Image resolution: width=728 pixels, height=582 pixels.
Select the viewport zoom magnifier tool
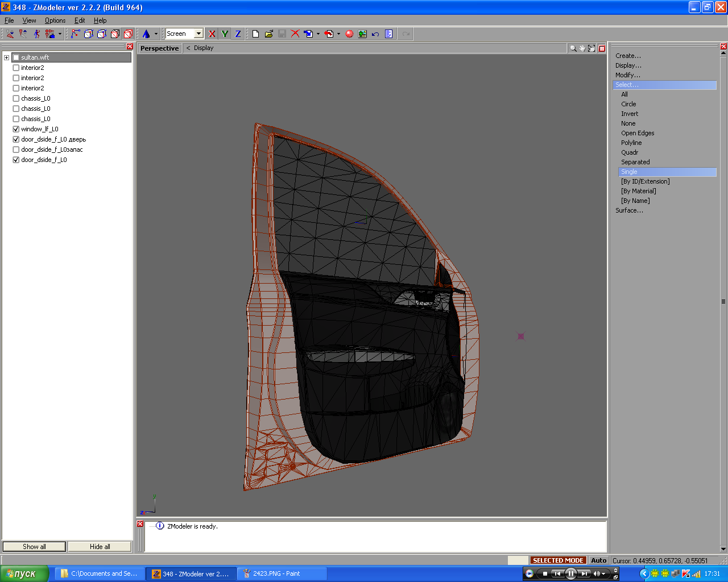point(573,48)
